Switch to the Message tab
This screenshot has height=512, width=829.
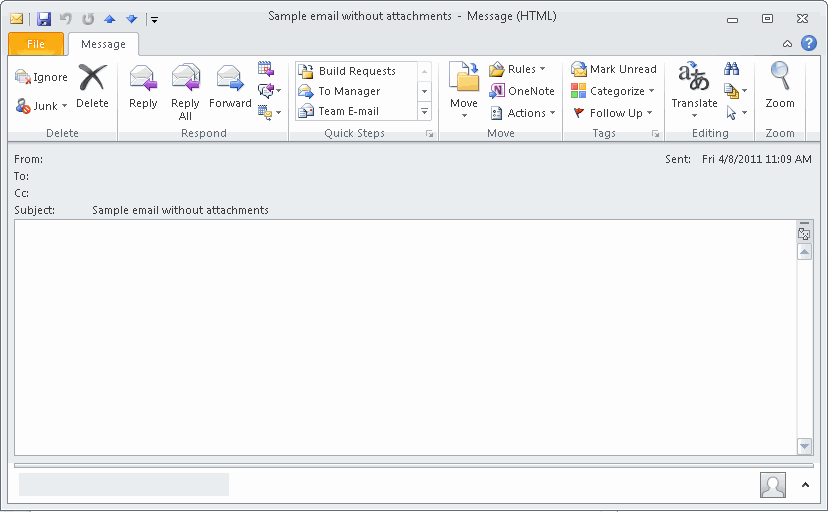coord(103,44)
